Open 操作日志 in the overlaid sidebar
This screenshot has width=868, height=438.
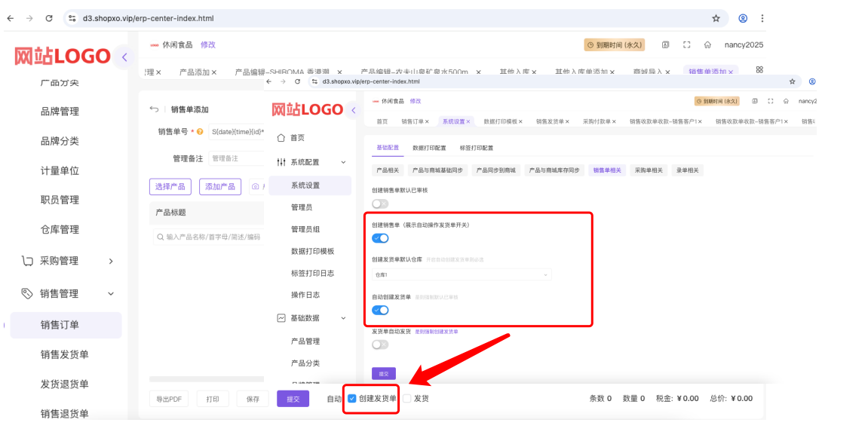point(305,295)
